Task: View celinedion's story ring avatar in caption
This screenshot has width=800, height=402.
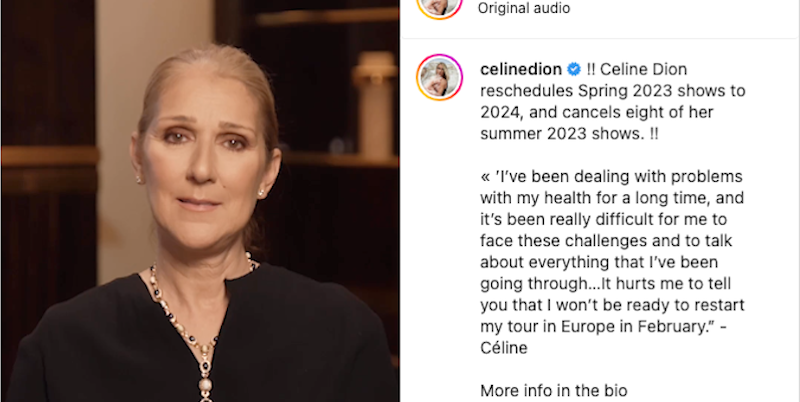Action: tap(439, 78)
